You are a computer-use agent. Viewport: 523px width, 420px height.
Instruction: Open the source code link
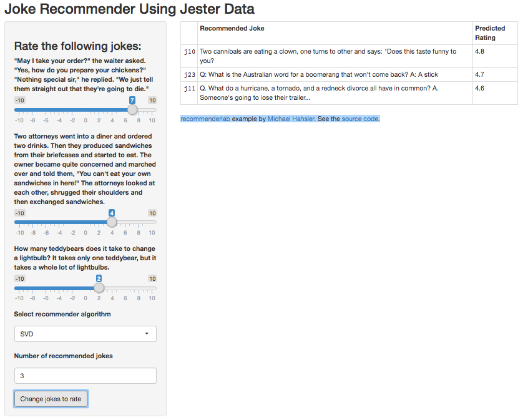[x=360, y=119]
